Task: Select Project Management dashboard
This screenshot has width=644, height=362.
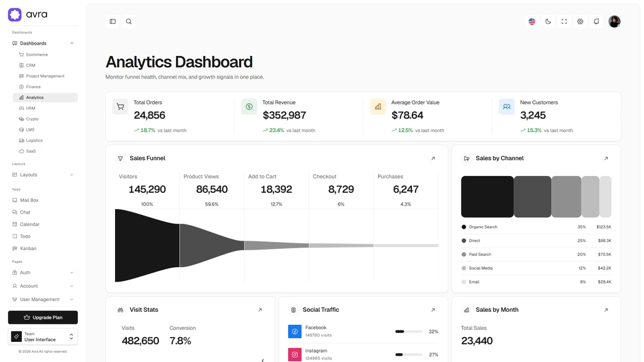Action: click(45, 76)
